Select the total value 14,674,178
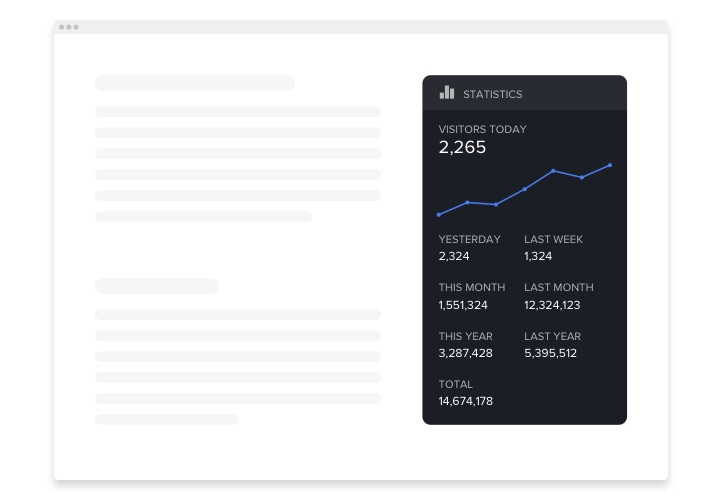The width and height of the screenshot is (720, 500). pyautogui.click(x=465, y=401)
